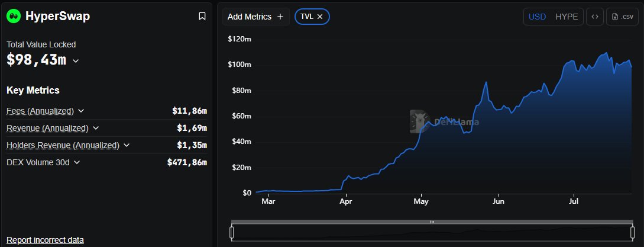Viewport: 644px width, 247px height.
Task: Click the $98,43m TVL value
Action: click(x=36, y=60)
